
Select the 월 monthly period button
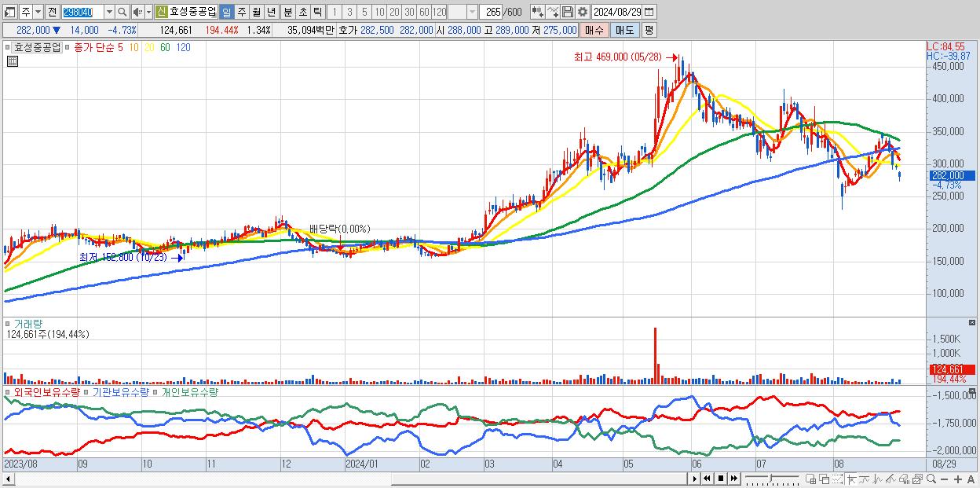tap(256, 12)
